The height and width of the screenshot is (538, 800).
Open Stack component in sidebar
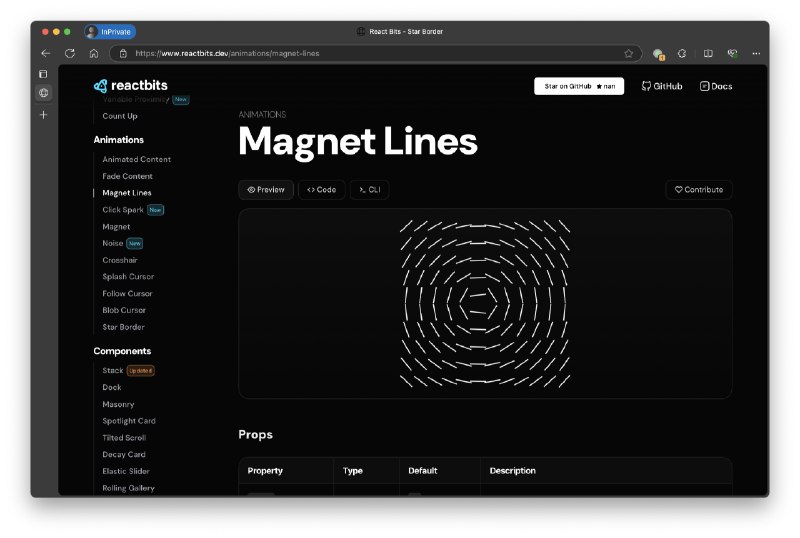113,371
